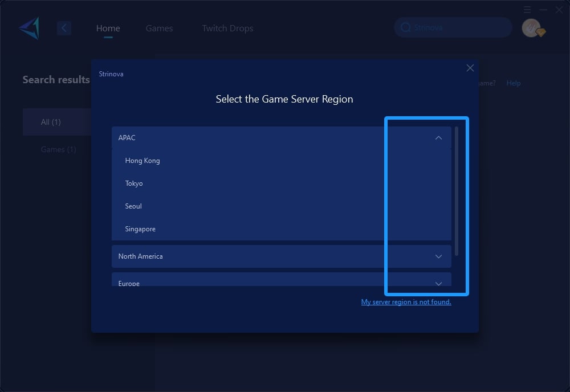Switch to the Games tab
The width and height of the screenshot is (570, 392).
[x=159, y=28]
